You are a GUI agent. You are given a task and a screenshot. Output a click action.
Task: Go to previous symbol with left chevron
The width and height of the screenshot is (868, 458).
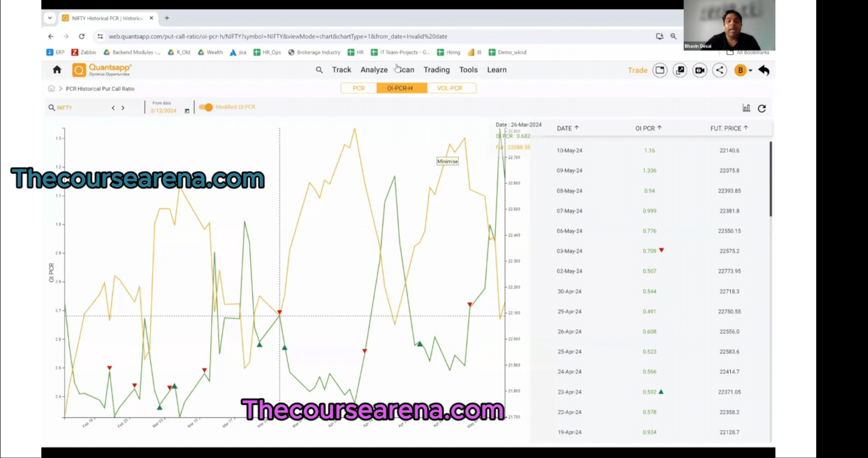[x=113, y=108]
